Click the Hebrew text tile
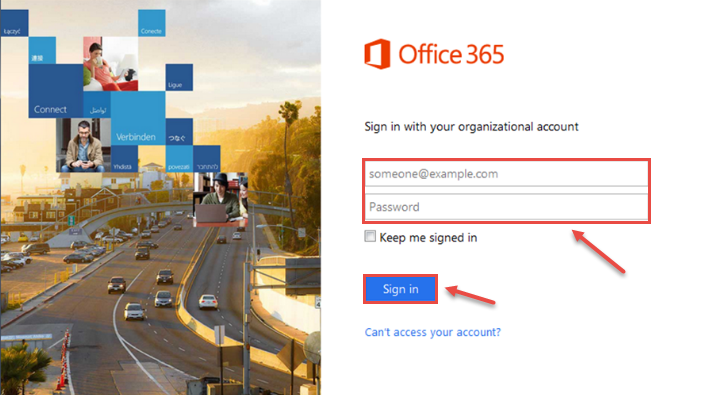This screenshot has height=395, width=702. click(x=207, y=159)
